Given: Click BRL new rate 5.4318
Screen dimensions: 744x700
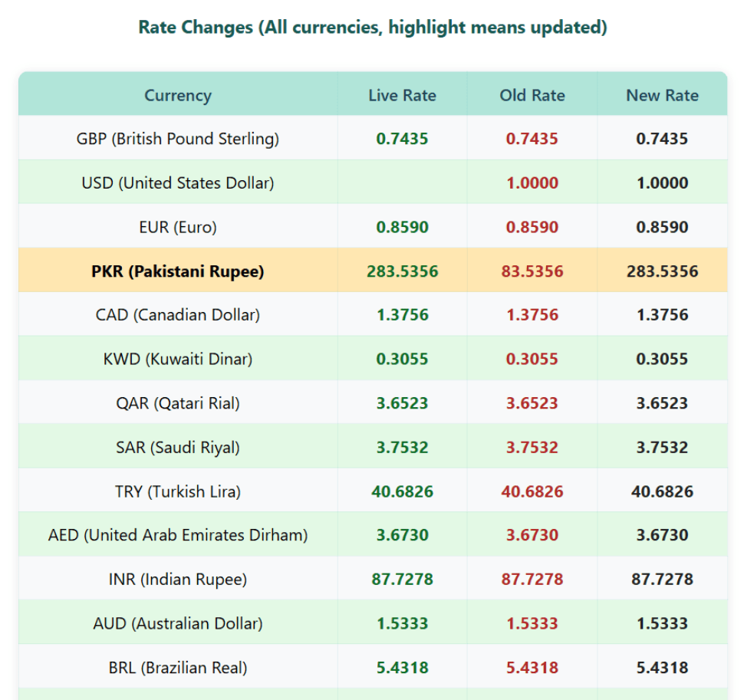Looking at the screenshot, I should click(x=662, y=668).
